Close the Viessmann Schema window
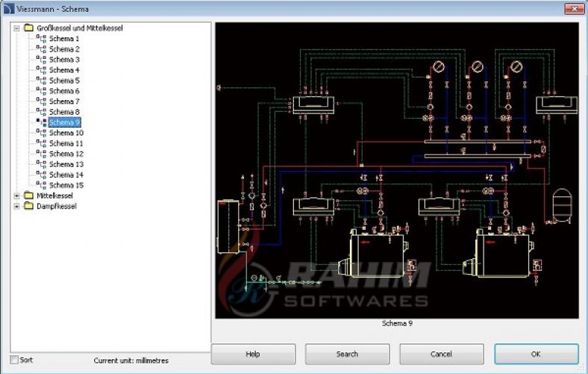Screen dimensions: 588x374 pos(574,9)
